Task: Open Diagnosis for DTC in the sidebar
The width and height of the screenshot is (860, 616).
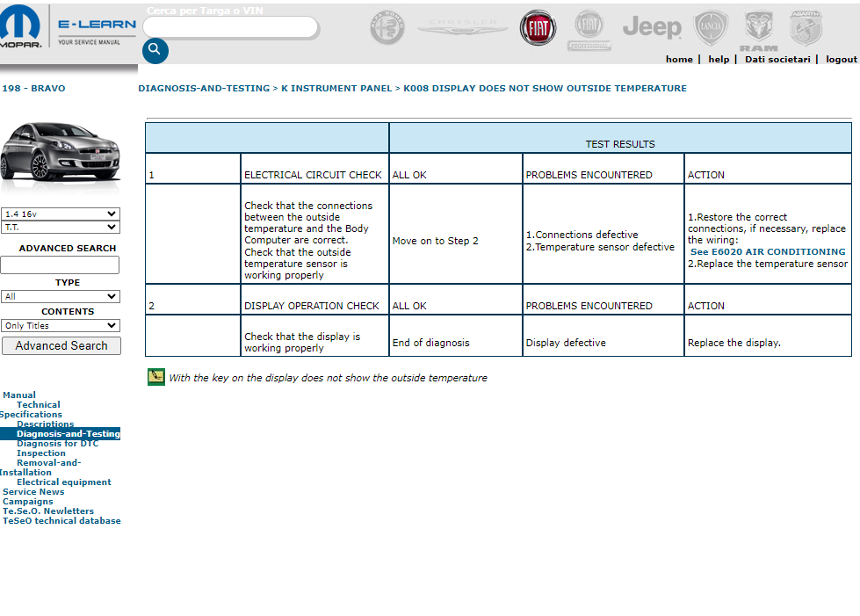Action: [57, 444]
